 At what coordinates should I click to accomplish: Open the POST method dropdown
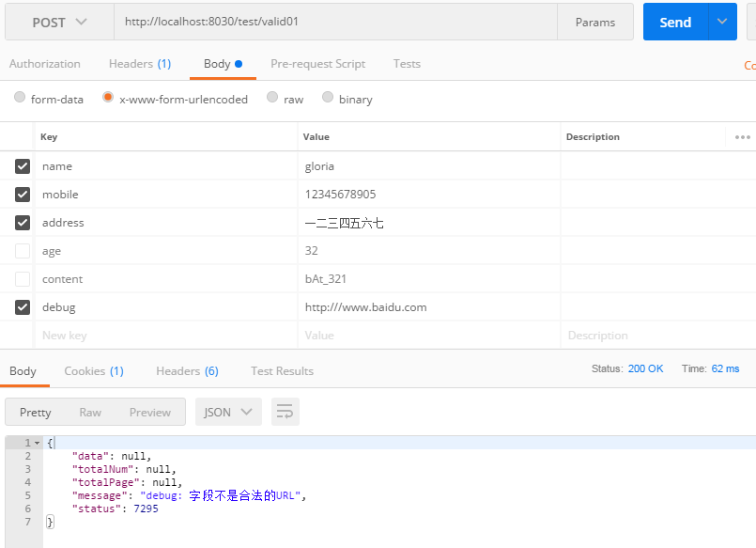[59, 22]
